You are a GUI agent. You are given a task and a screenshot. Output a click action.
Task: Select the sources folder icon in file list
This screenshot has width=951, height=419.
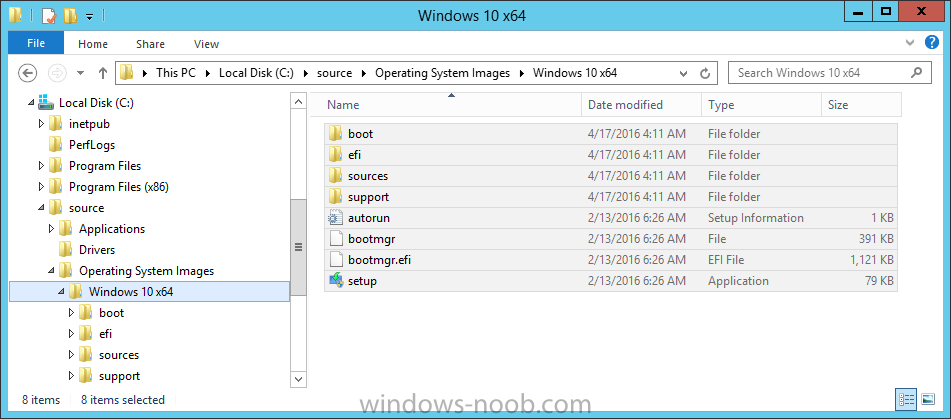pos(335,176)
